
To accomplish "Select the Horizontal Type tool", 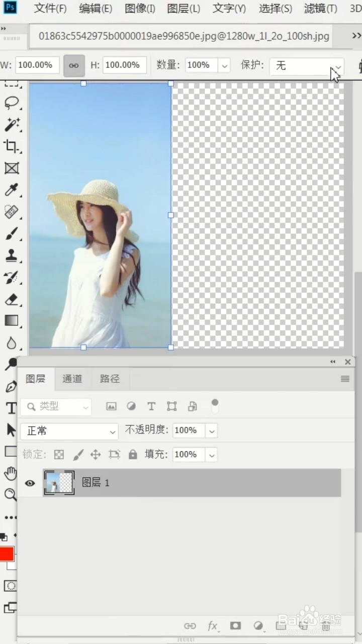I will 11,408.
